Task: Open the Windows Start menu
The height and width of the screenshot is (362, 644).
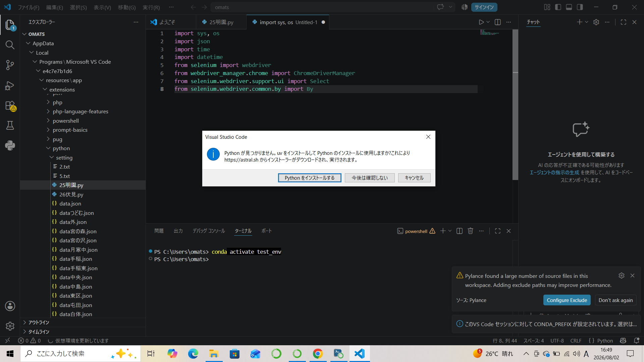Action: [10, 354]
